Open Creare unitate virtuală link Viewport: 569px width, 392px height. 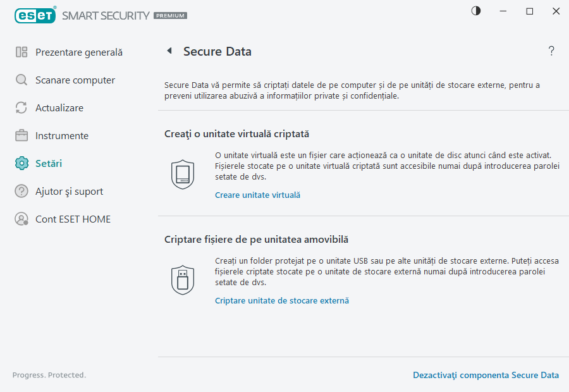pos(257,195)
